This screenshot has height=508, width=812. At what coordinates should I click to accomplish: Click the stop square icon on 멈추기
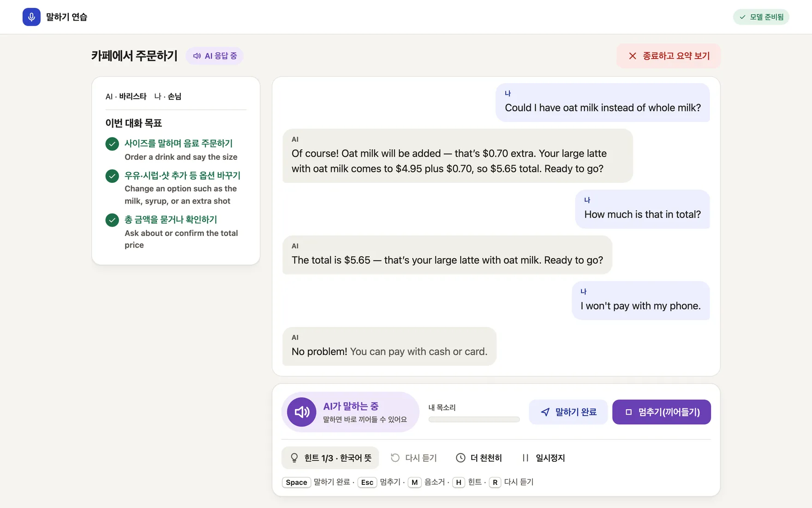tap(628, 412)
